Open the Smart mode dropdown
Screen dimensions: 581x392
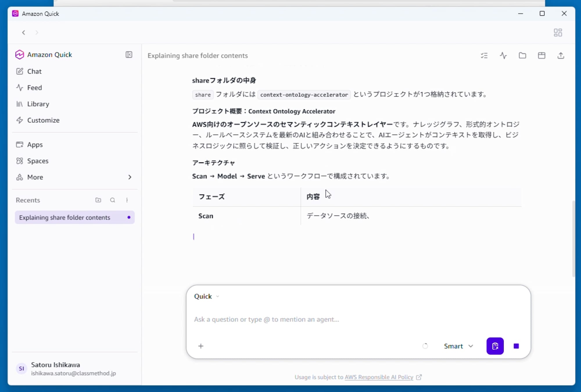(459, 346)
